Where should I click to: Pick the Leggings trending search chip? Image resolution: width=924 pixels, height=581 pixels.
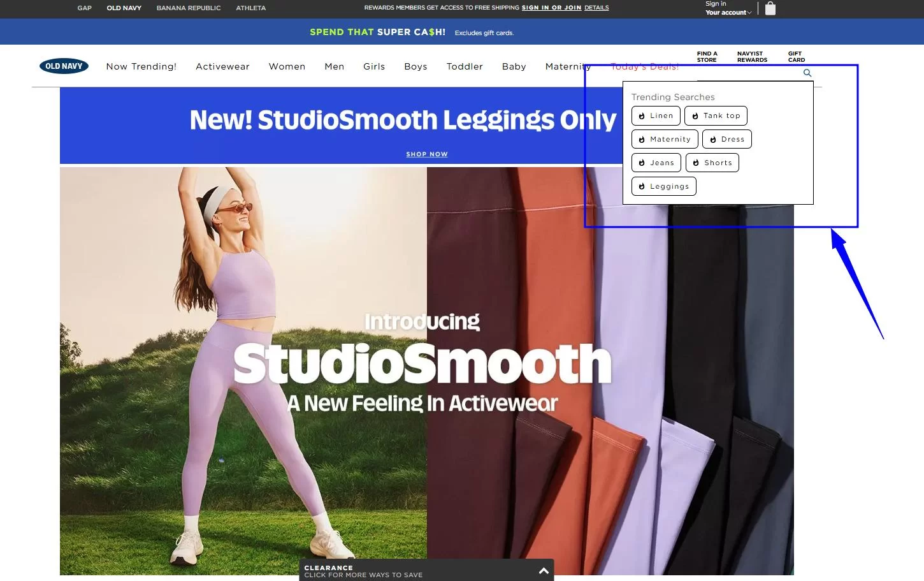(x=663, y=187)
